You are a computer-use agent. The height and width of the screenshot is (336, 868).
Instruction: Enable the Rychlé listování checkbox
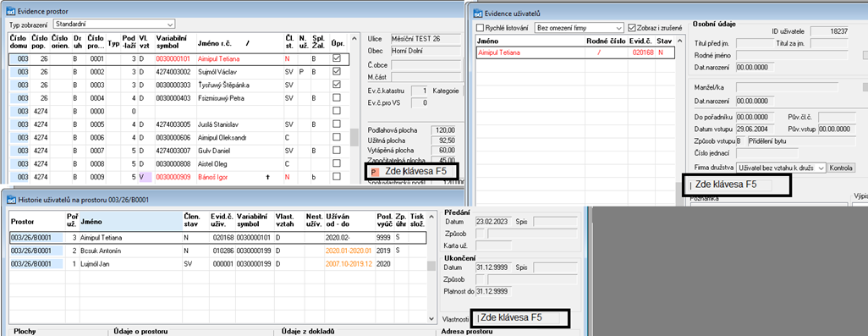480,28
